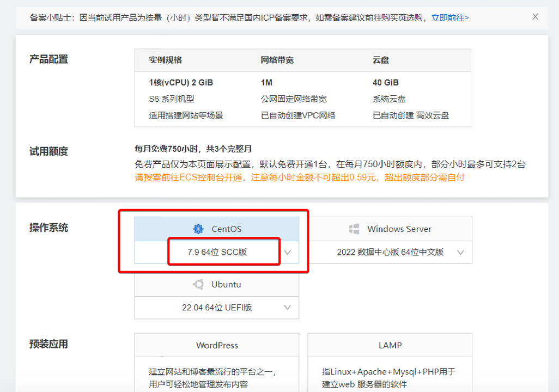Select the Ubuntu operating system option
This screenshot has width=559, height=392.
point(217,284)
